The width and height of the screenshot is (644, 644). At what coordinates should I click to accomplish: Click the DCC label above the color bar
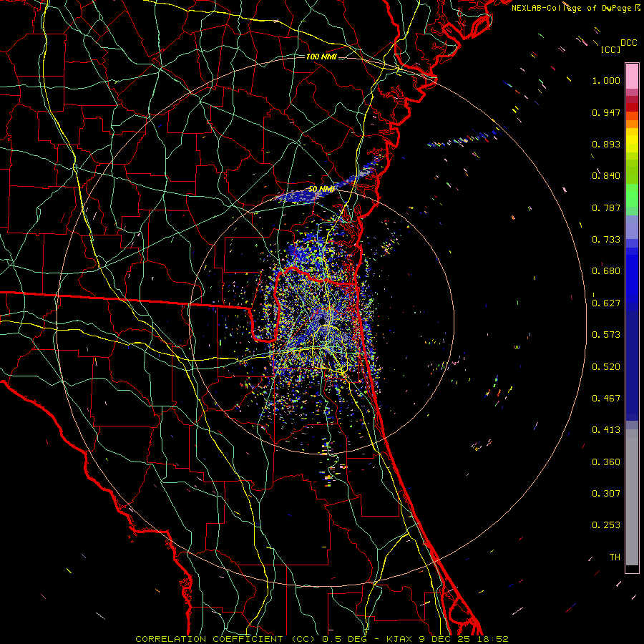coord(629,43)
